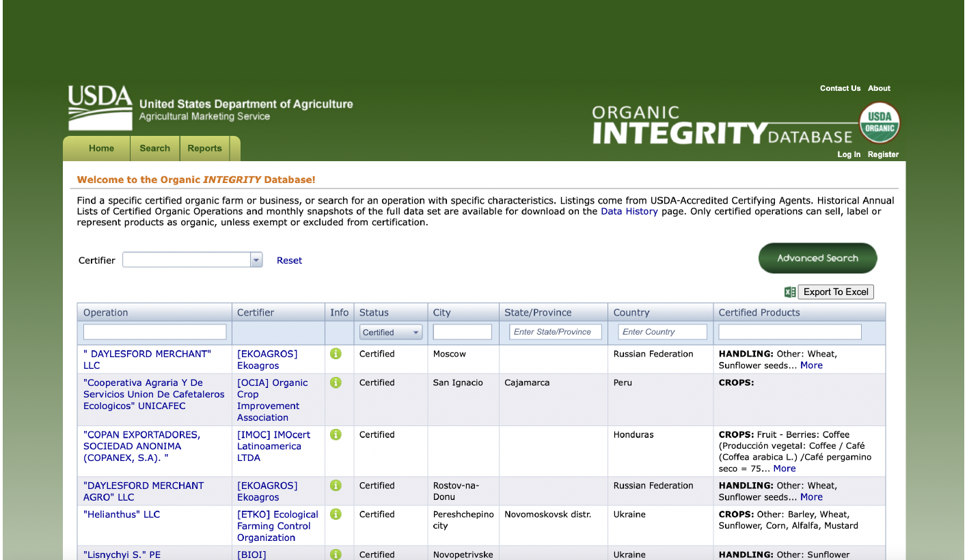Open info icon for Helianthus LLC row
This screenshot has width=967, height=560.
pyautogui.click(x=336, y=514)
